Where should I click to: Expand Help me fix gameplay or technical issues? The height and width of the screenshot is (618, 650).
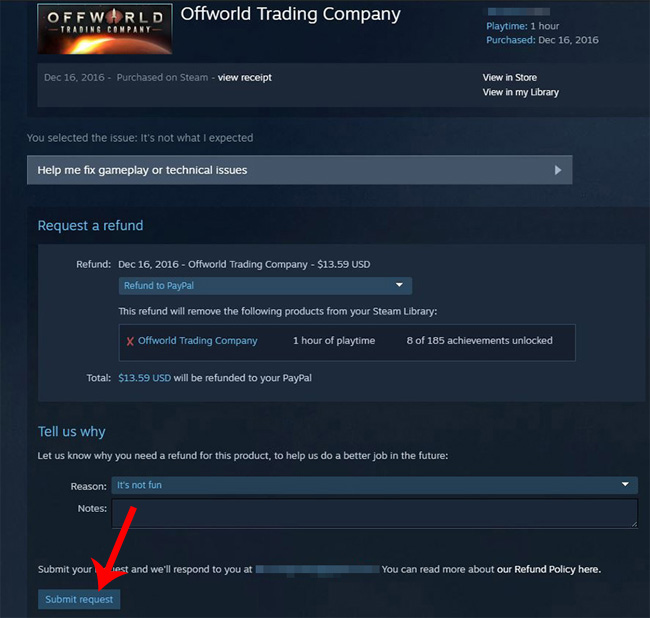click(x=300, y=170)
